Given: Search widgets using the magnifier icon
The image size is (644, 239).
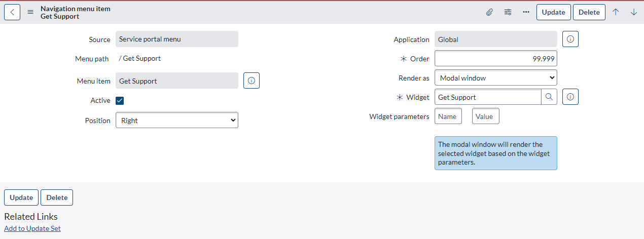Looking at the screenshot, I should tap(549, 97).
